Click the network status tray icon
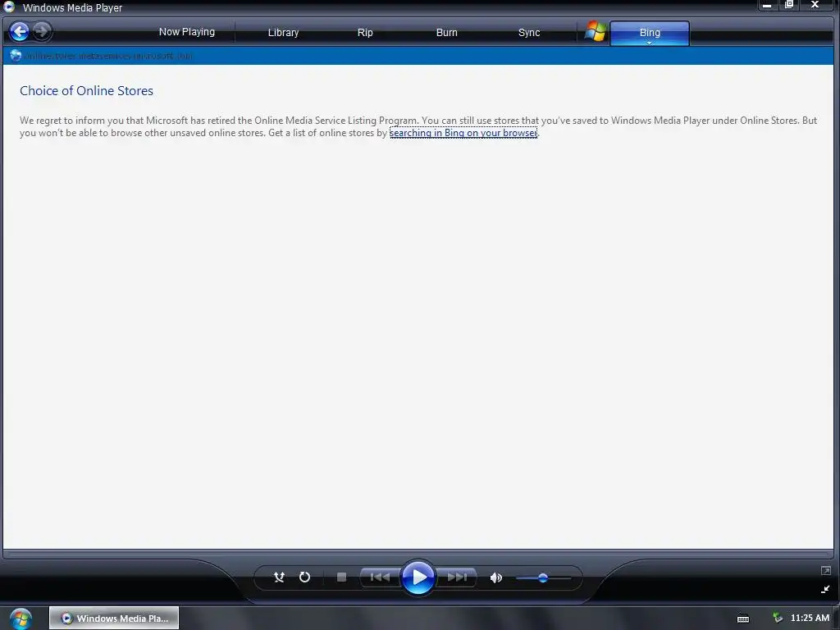Viewport: 840px width, 630px height. click(x=778, y=618)
